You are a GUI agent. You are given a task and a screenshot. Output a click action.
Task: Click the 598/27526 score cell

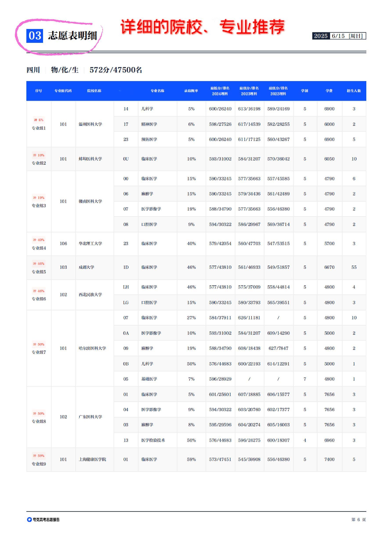click(220, 124)
